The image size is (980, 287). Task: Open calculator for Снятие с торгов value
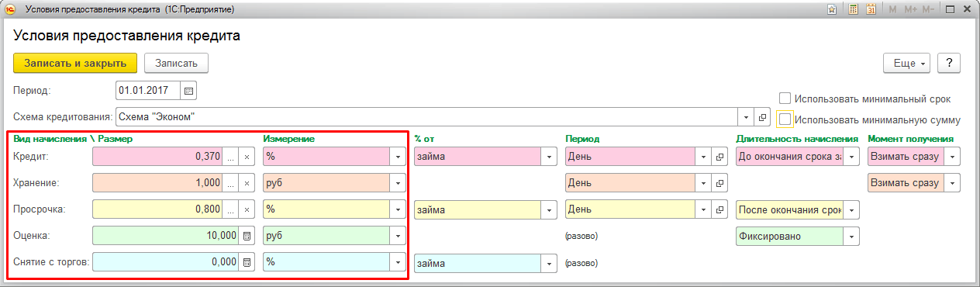click(x=247, y=262)
